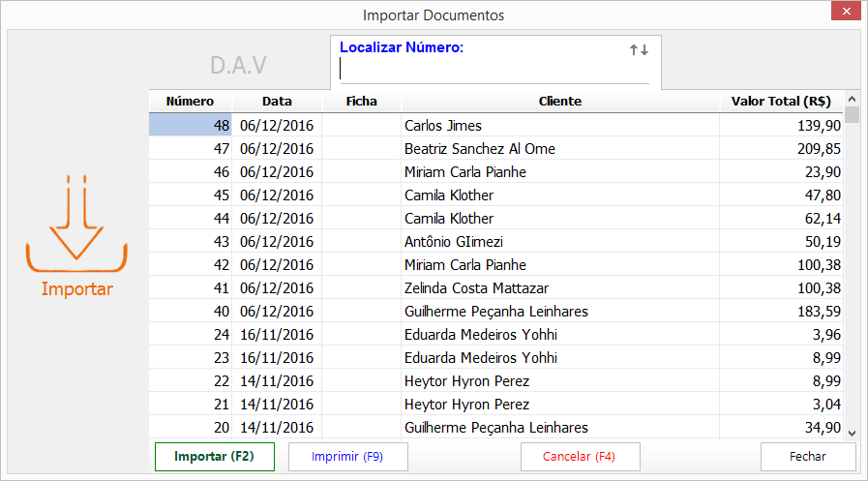Click the value 183,59

(x=819, y=312)
